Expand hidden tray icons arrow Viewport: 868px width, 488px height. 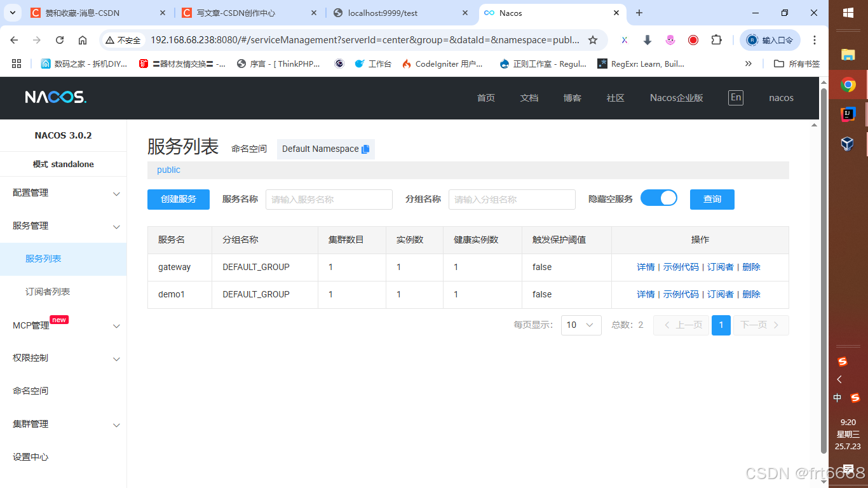pyautogui.click(x=839, y=379)
